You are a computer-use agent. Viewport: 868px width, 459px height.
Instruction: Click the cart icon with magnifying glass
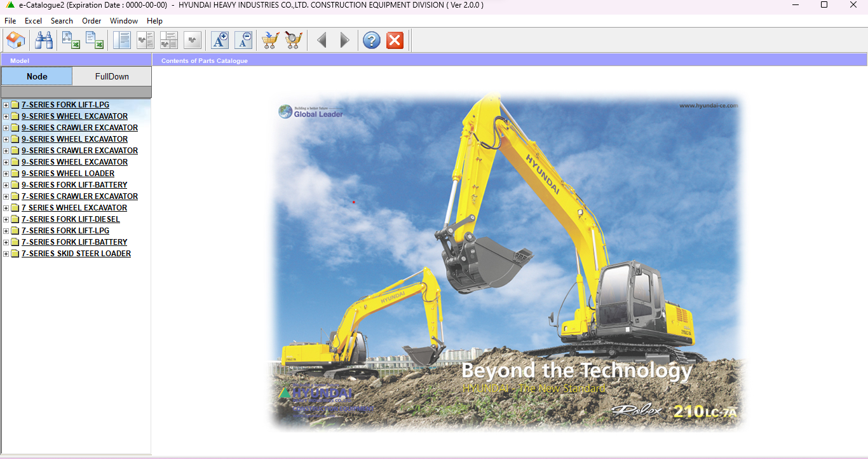tap(294, 41)
